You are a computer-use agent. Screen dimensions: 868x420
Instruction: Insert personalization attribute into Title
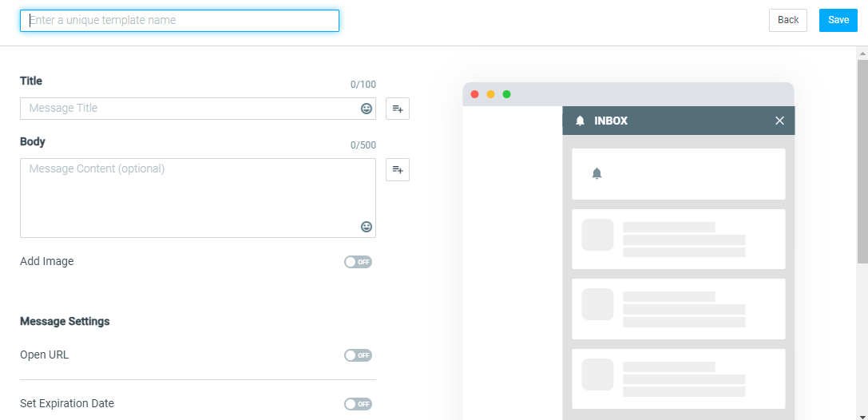pyautogui.click(x=398, y=109)
